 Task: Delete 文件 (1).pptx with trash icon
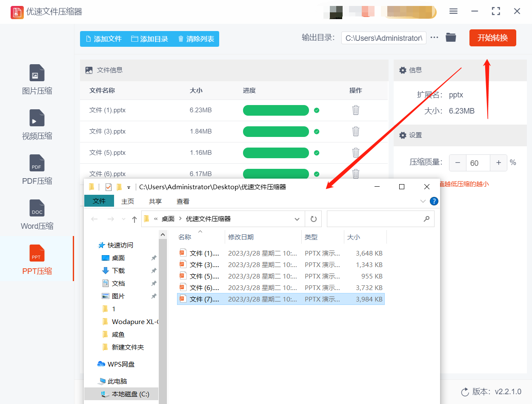[356, 110]
